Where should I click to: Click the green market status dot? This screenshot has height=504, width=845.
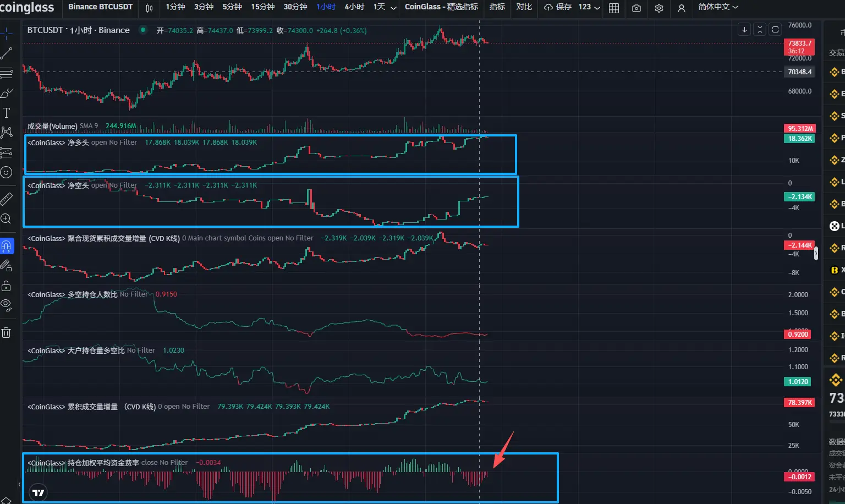coord(143,30)
